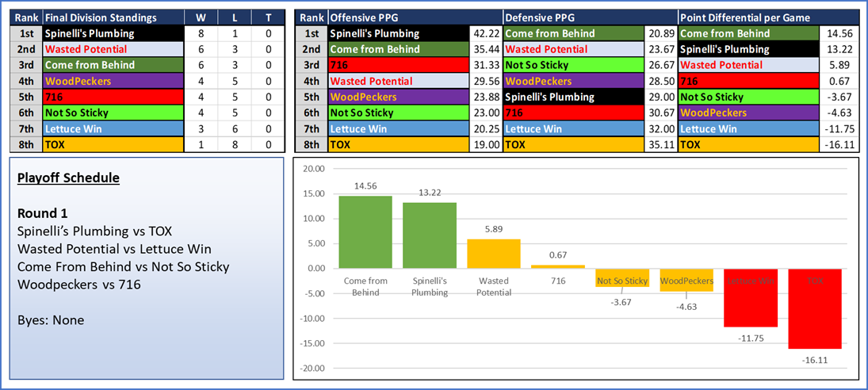868x390 pixels.
Task: Select the red TOX bar in chart
Action: (814, 308)
